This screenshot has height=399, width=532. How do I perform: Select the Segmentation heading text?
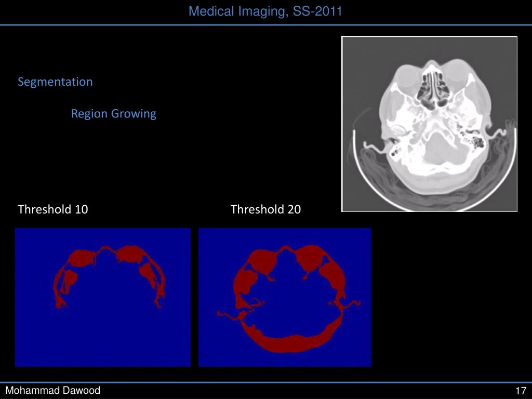pyautogui.click(x=55, y=82)
